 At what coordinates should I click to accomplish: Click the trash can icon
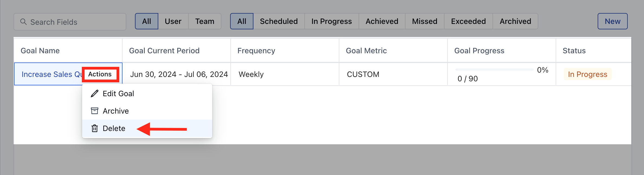[95, 128]
